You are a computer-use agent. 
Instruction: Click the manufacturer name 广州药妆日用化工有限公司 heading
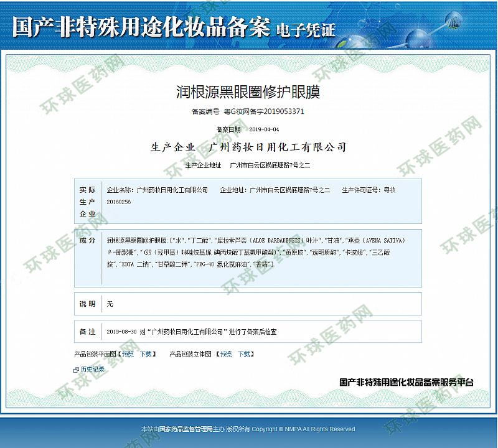point(278,147)
